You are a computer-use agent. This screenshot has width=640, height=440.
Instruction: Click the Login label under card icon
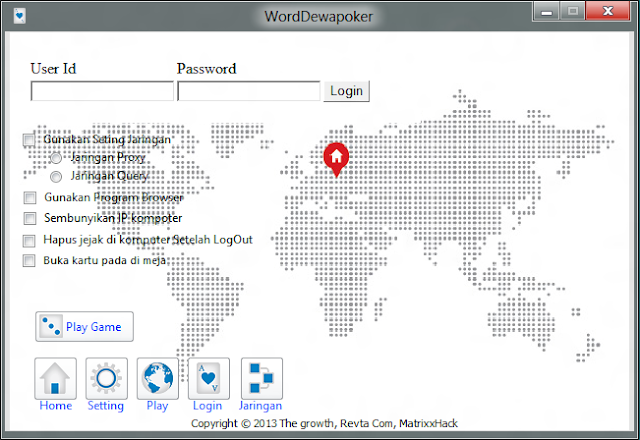(x=207, y=406)
